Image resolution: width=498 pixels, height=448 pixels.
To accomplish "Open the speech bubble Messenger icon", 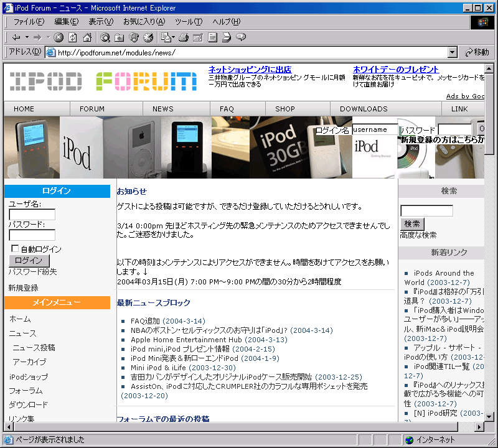I will [x=241, y=37].
